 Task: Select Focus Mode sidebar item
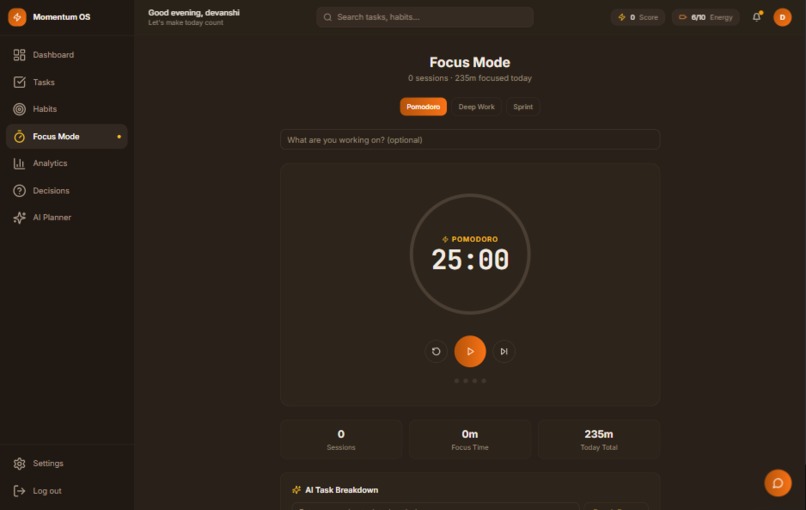pos(66,136)
